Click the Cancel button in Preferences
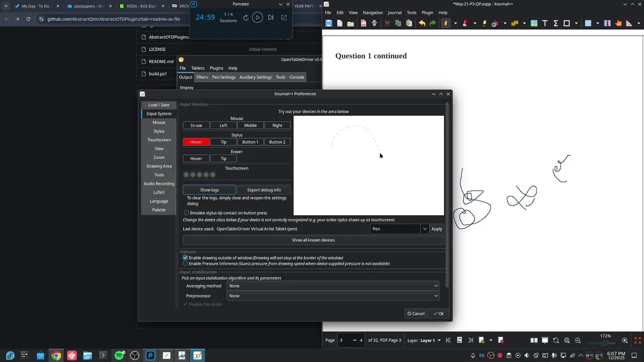Image resolution: width=644 pixels, height=362 pixels. (416, 313)
